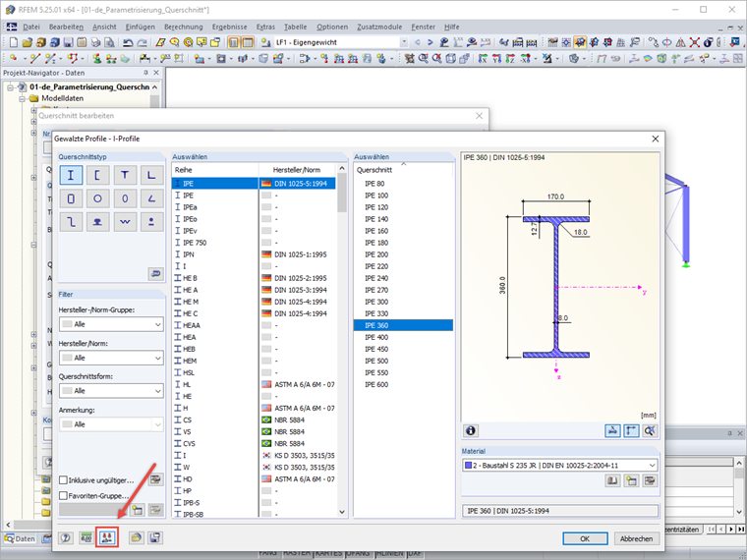Sort by the Reihe column header
This screenshot has height=560, width=747.
coord(215,170)
